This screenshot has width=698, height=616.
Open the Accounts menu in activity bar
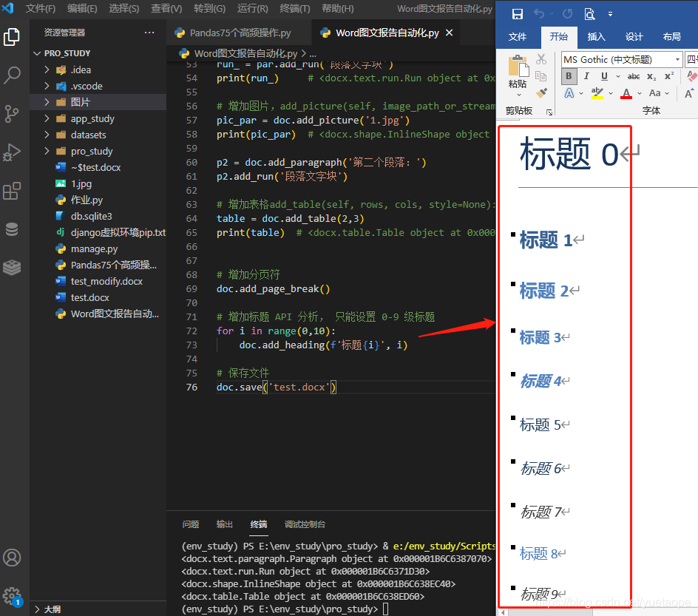[x=12, y=558]
